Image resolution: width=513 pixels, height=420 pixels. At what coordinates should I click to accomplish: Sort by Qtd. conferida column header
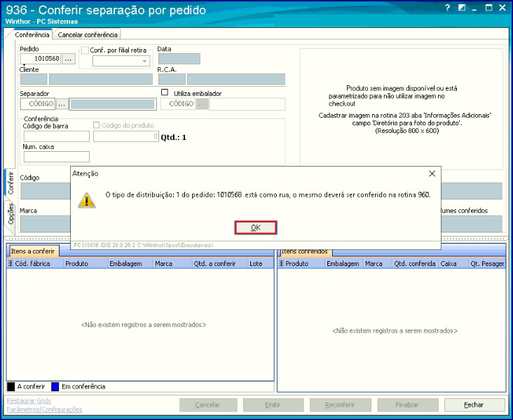[414, 263]
